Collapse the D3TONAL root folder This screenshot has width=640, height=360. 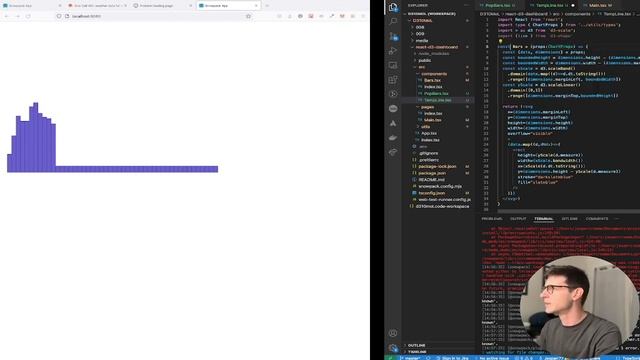437,20
